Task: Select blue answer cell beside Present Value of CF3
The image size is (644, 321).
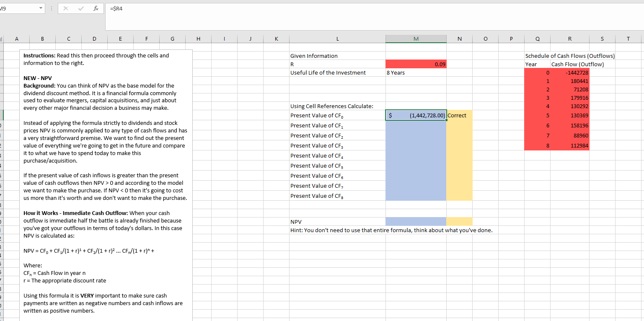Action: point(416,145)
